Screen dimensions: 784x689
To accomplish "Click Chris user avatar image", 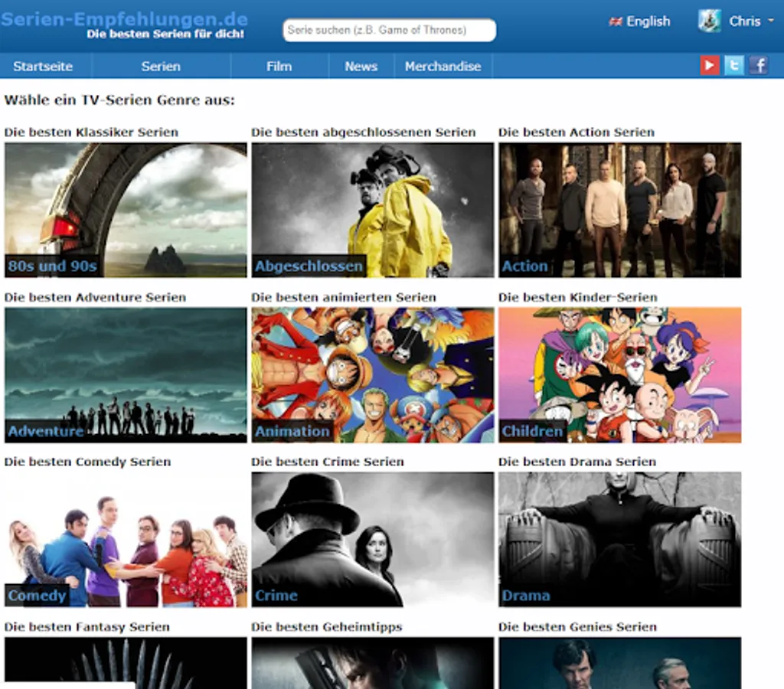I will click(710, 21).
